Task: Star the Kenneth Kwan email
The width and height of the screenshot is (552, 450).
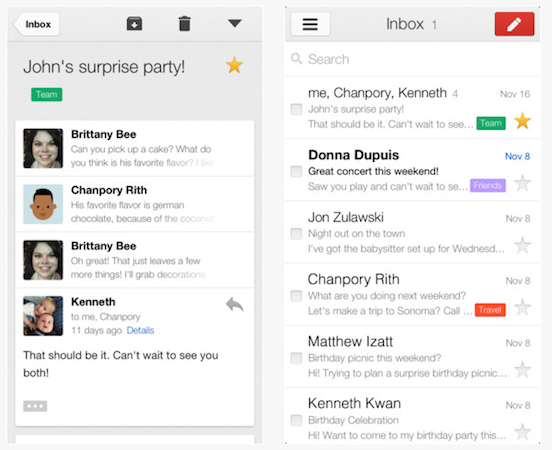Action: [x=522, y=432]
